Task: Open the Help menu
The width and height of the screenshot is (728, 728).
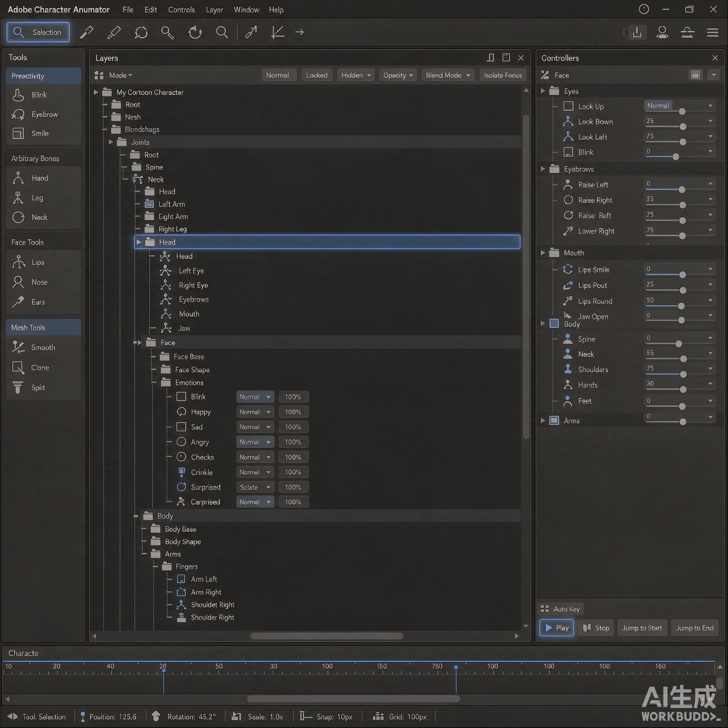Action: click(x=276, y=10)
